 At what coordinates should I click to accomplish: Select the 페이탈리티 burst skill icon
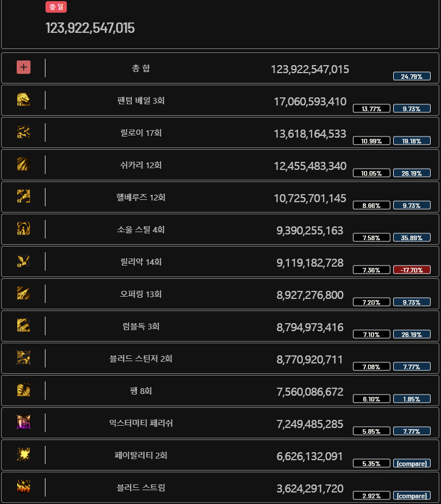click(24, 454)
